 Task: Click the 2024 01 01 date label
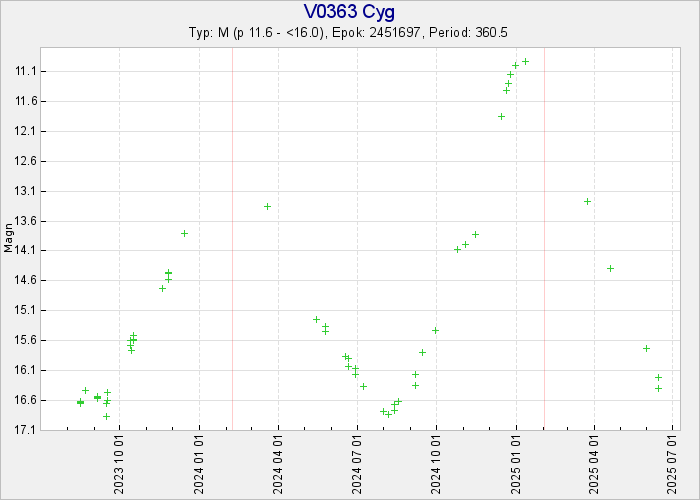coord(199,465)
